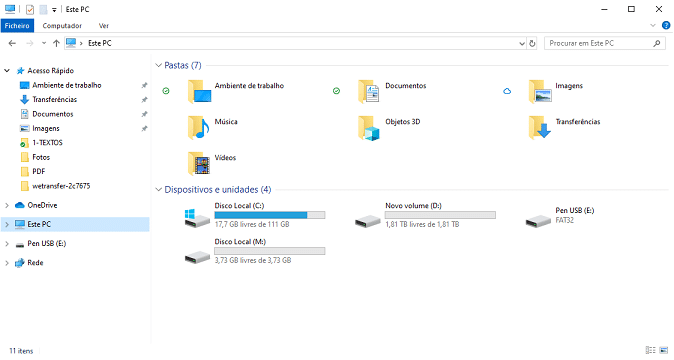Open the Ficheiro menu
Image resolution: width=674 pixels, height=360 pixels.
tap(17, 26)
